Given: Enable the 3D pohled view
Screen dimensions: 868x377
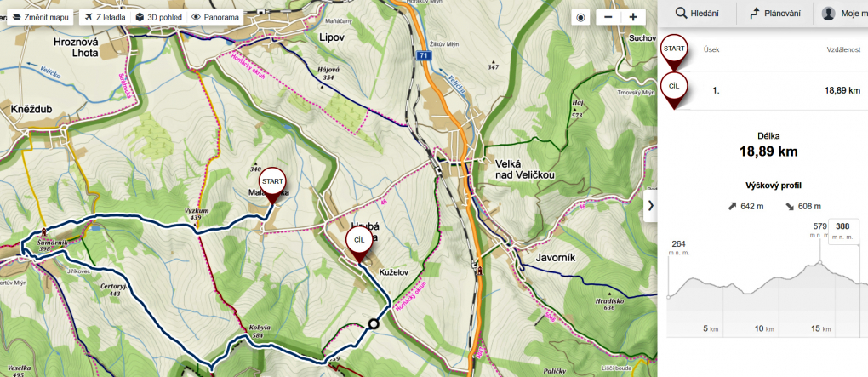Looking at the screenshot, I should click(159, 17).
